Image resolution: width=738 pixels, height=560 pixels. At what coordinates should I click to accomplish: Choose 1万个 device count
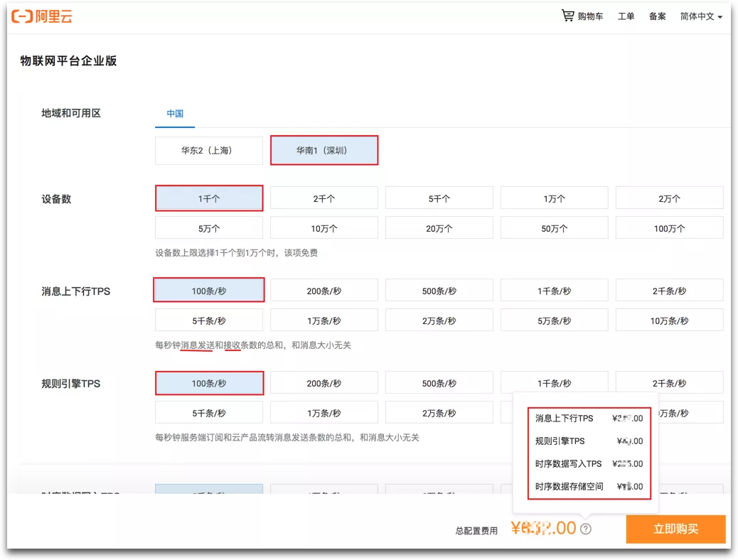point(555,198)
